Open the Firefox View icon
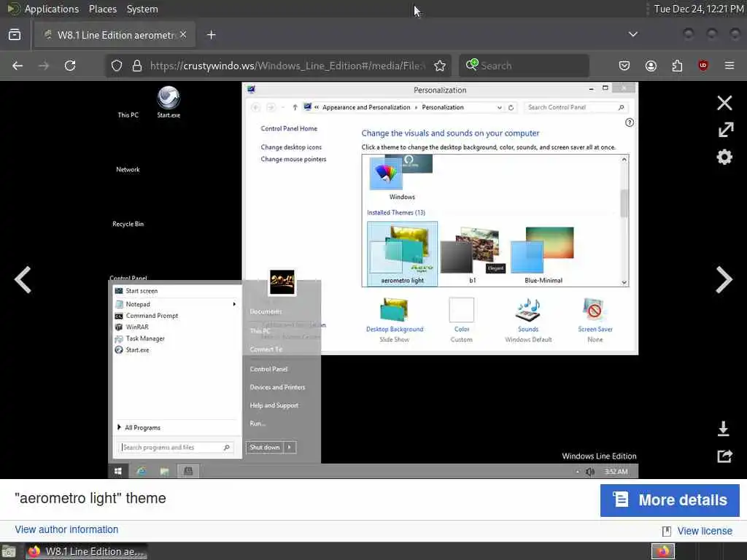The width and height of the screenshot is (747, 560). click(15, 35)
